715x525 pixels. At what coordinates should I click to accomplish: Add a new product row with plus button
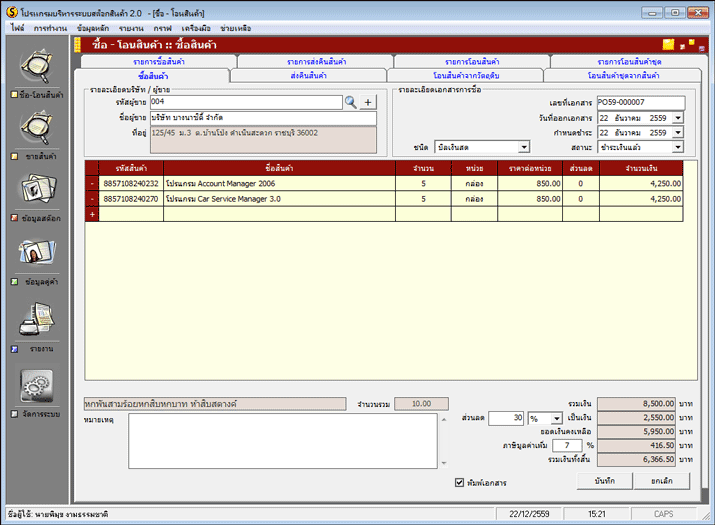[92, 214]
